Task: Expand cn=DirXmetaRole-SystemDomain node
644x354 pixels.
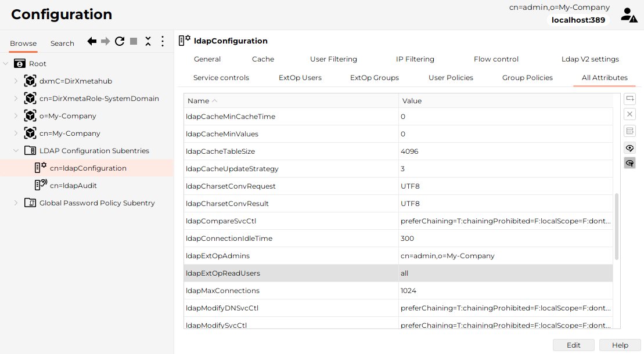Action: click(x=16, y=99)
